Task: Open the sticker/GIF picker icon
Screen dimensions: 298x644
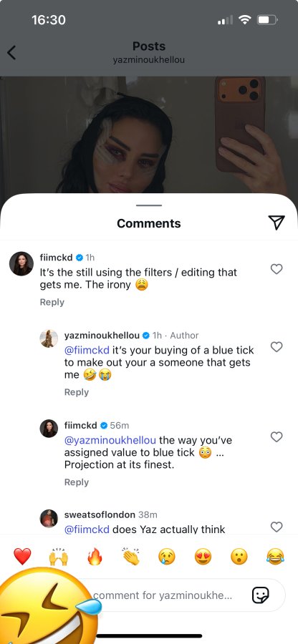Action: pos(260,595)
